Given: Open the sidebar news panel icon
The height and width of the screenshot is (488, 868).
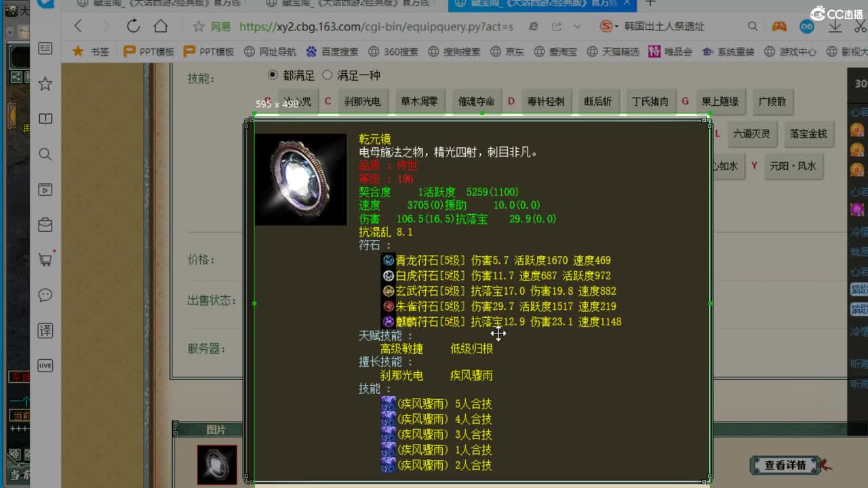Looking at the screenshot, I should (x=45, y=49).
